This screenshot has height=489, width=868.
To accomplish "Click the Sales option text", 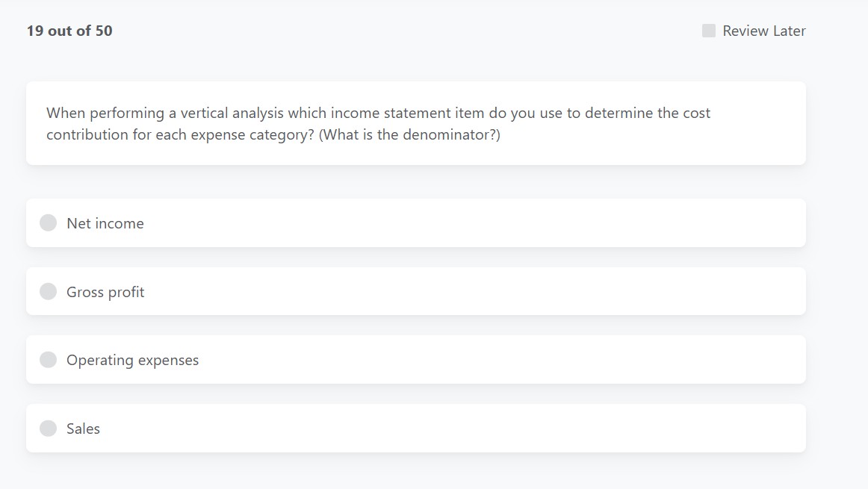I will pos(83,429).
